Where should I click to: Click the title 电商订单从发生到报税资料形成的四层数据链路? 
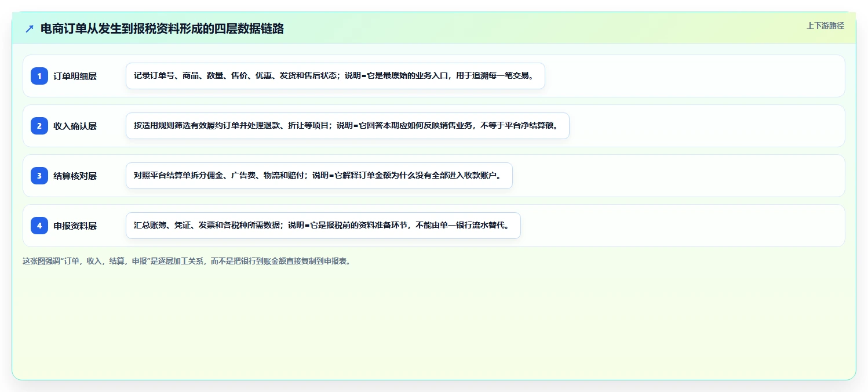(x=162, y=28)
